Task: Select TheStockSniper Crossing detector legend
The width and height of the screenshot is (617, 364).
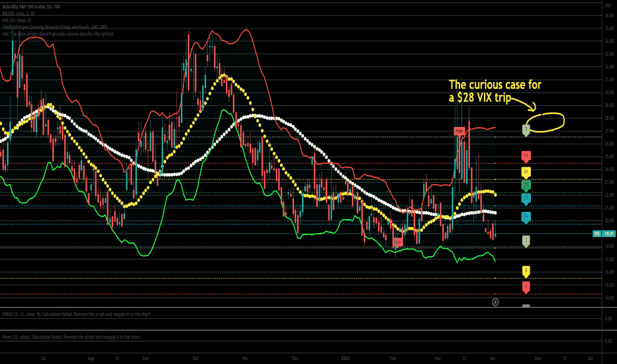Action: (55, 27)
